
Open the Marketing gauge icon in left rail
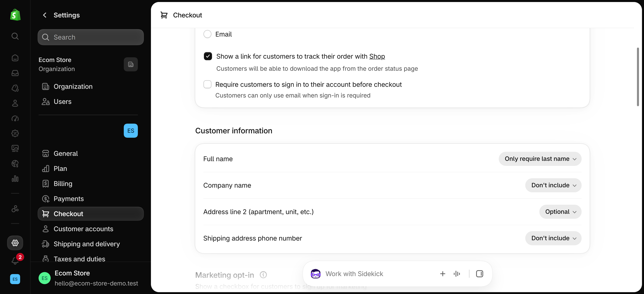click(15, 118)
